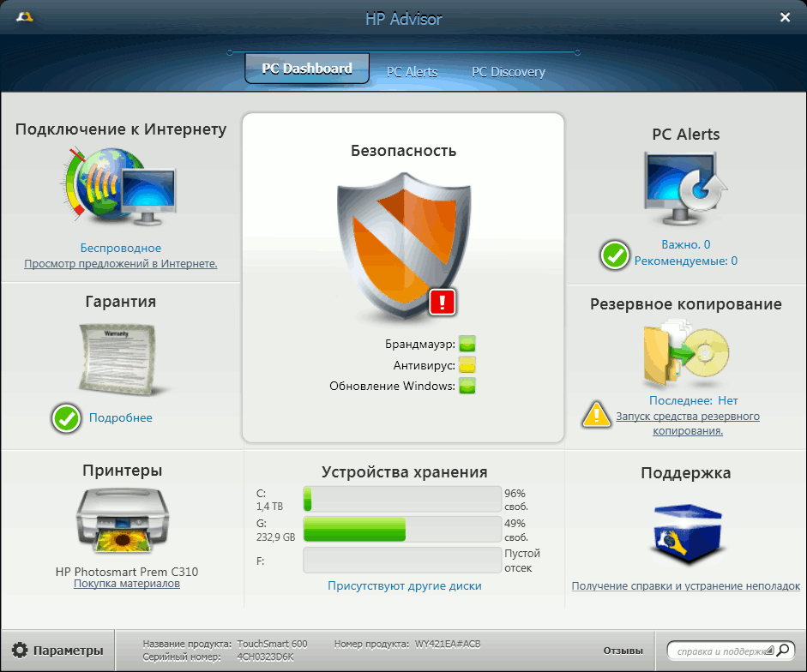Click the C: drive usage bar
Image resolution: width=807 pixels, height=672 pixels.
coord(402,499)
